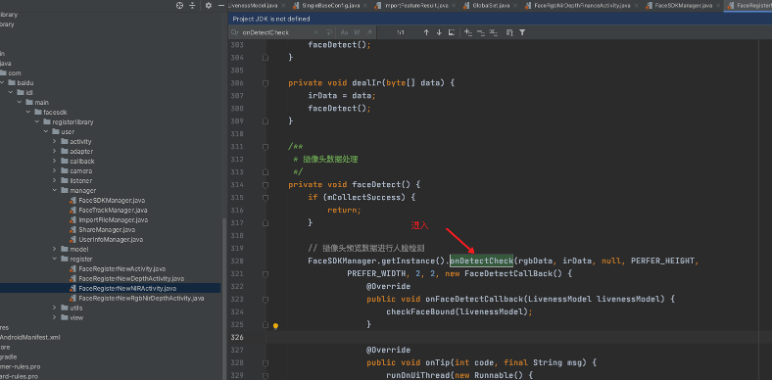Open AndroidManifest.xml in project tree

pyautogui.click(x=31, y=337)
